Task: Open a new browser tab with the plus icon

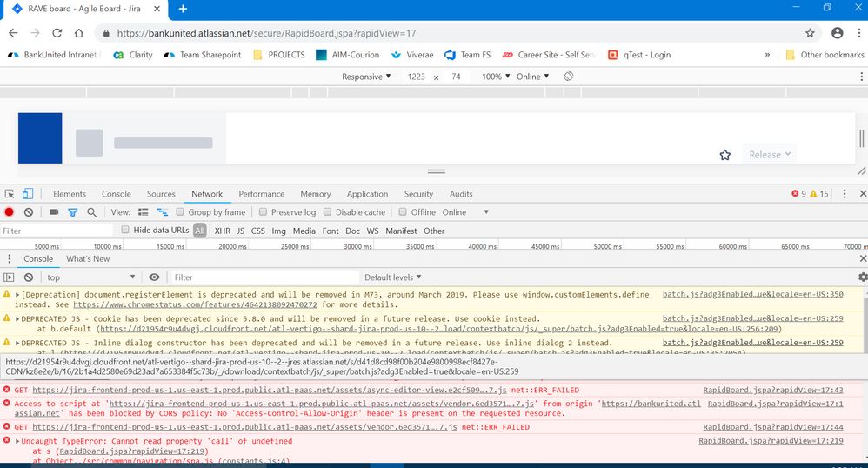Action: point(183,9)
